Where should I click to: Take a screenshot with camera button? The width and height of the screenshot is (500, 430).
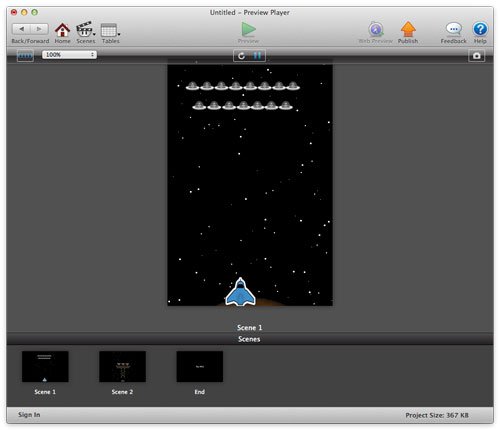tap(477, 56)
